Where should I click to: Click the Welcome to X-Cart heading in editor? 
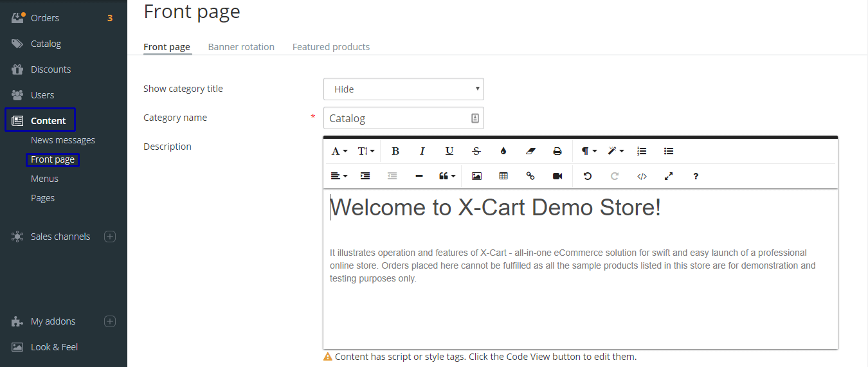pyautogui.click(x=496, y=208)
